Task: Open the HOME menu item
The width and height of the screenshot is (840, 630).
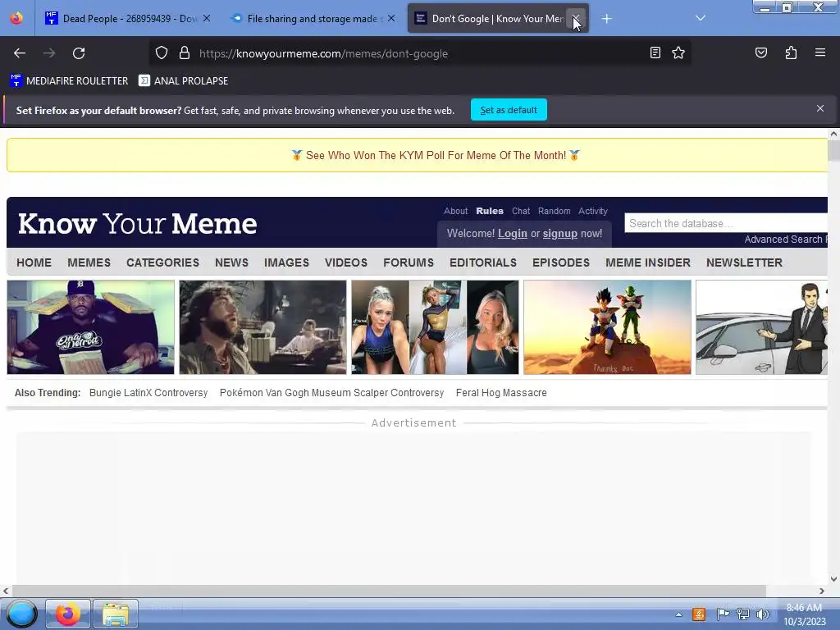Action: (34, 262)
